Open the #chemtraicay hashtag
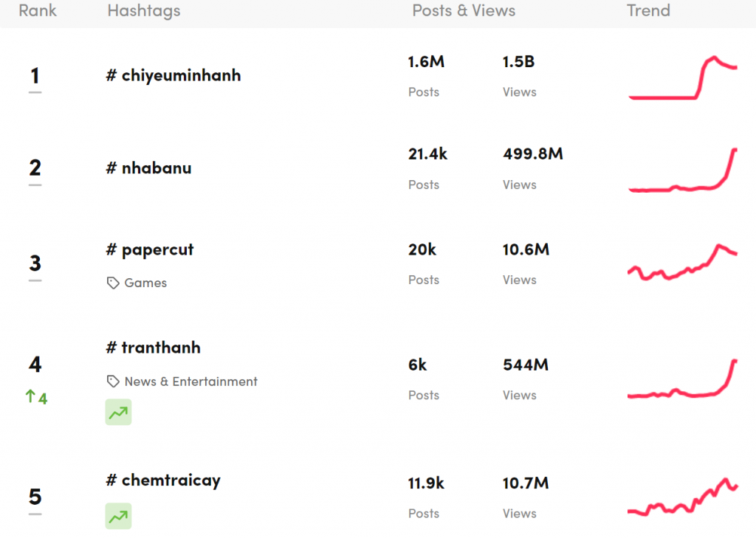Screen dimensions: 756x538 pyautogui.click(x=163, y=480)
